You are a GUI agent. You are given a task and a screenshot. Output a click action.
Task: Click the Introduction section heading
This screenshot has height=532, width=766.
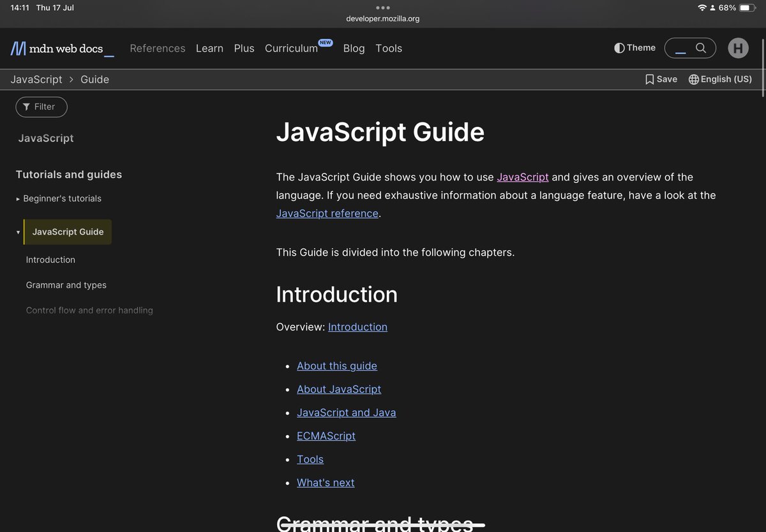(337, 295)
